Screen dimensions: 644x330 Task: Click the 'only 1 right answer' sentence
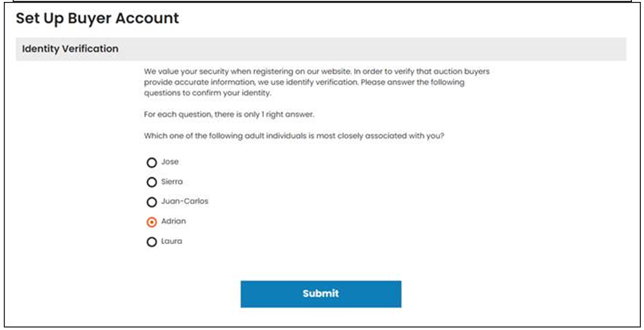click(x=229, y=114)
